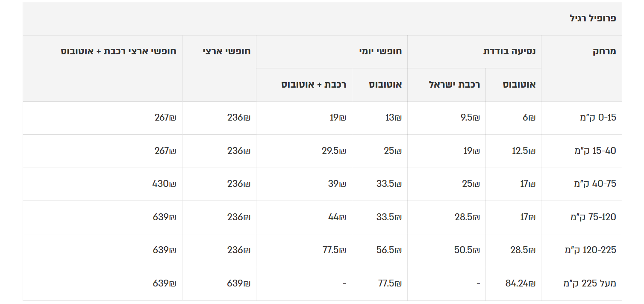Screen dimensions: 644x304
Task: Click the 'רכבת + אוטובוס' daily sub-header
Action: 314,85
